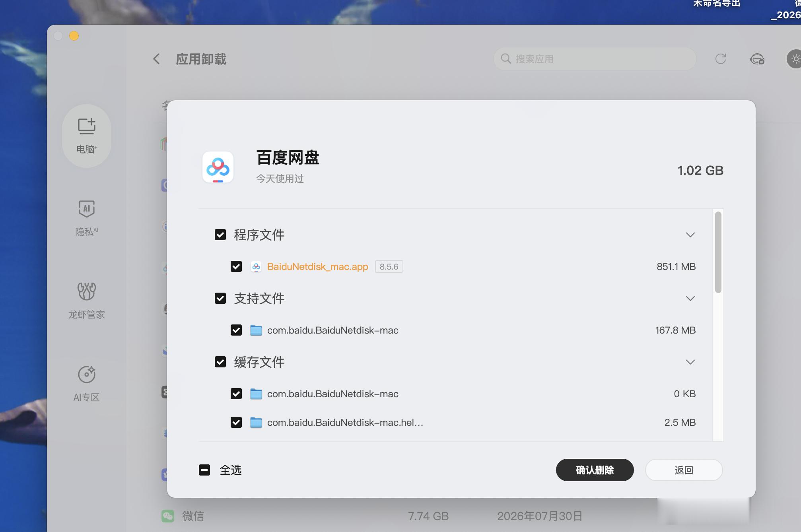Toggle the sun theme icon at top right
This screenshot has width=801, height=532.
tap(794, 59)
